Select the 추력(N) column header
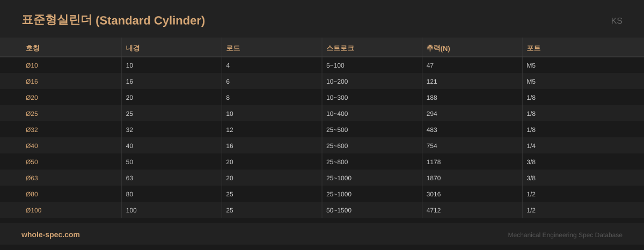This screenshot has width=644, height=250. click(438, 48)
